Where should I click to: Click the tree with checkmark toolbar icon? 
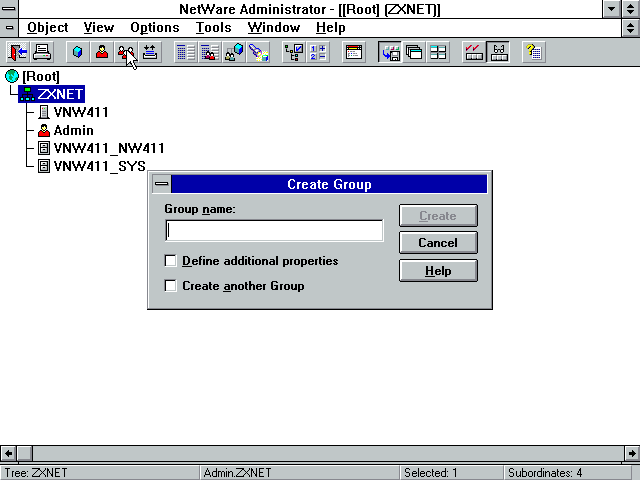pyautogui.click(x=294, y=52)
